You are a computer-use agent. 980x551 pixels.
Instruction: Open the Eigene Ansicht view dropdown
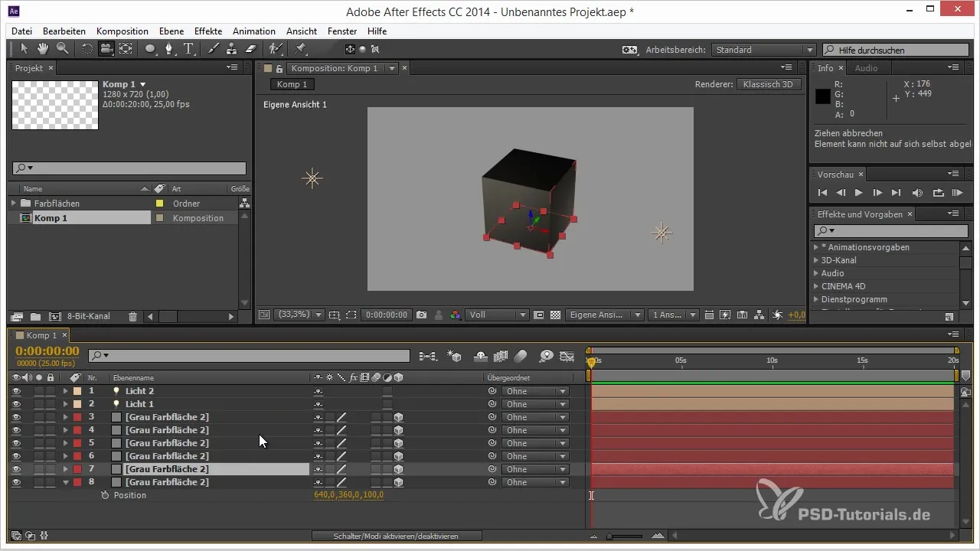[x=604, y=315]
